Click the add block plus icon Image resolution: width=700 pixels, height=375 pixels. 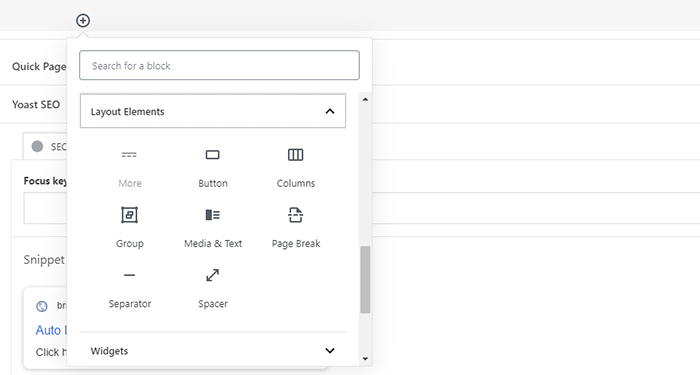point(83,21)
